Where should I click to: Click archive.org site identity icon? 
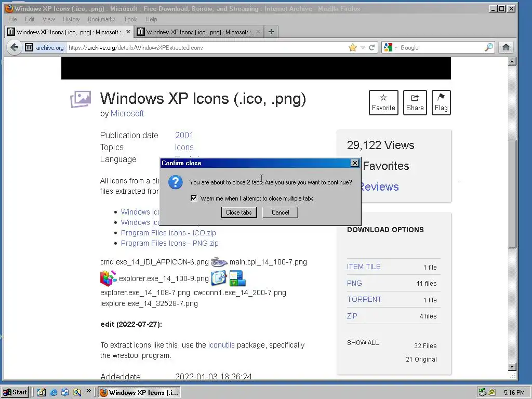(x=29, y=47)
